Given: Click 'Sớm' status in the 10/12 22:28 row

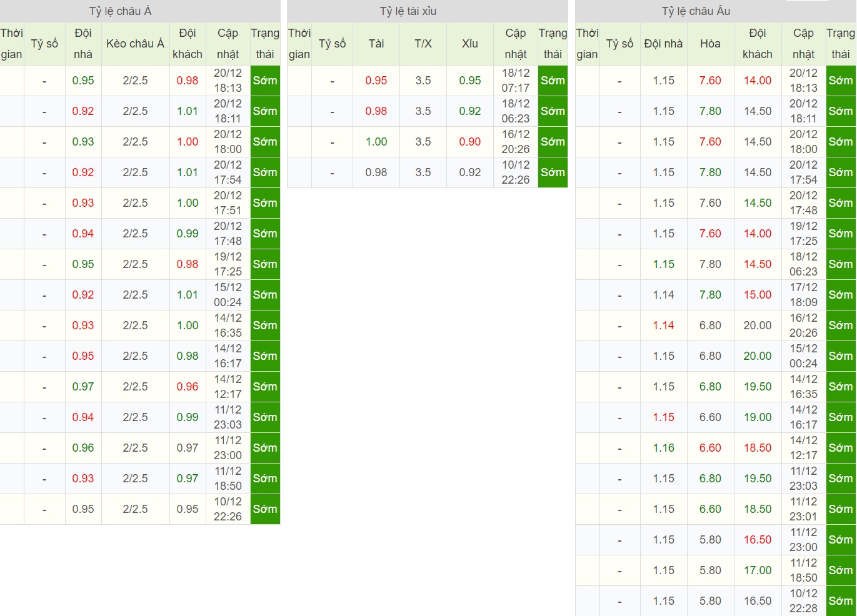Looking at the screenshot, I should point(841,601).
